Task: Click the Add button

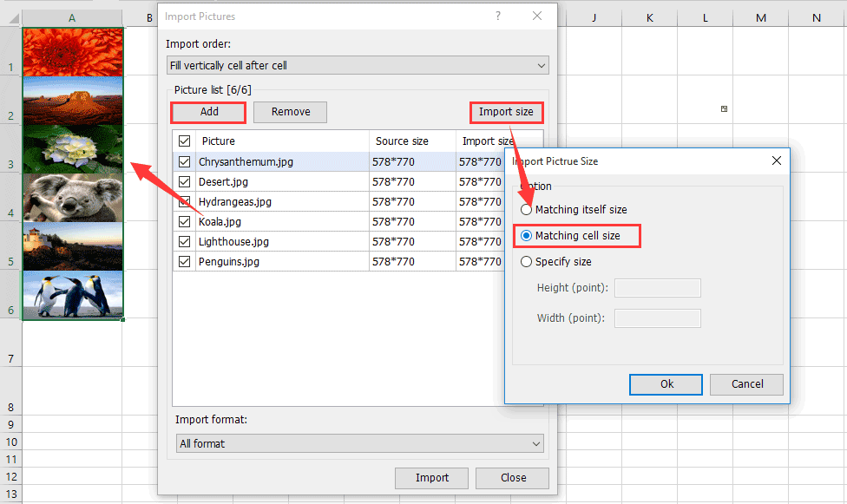Action: pyautogui.click(x=207, y=112)
